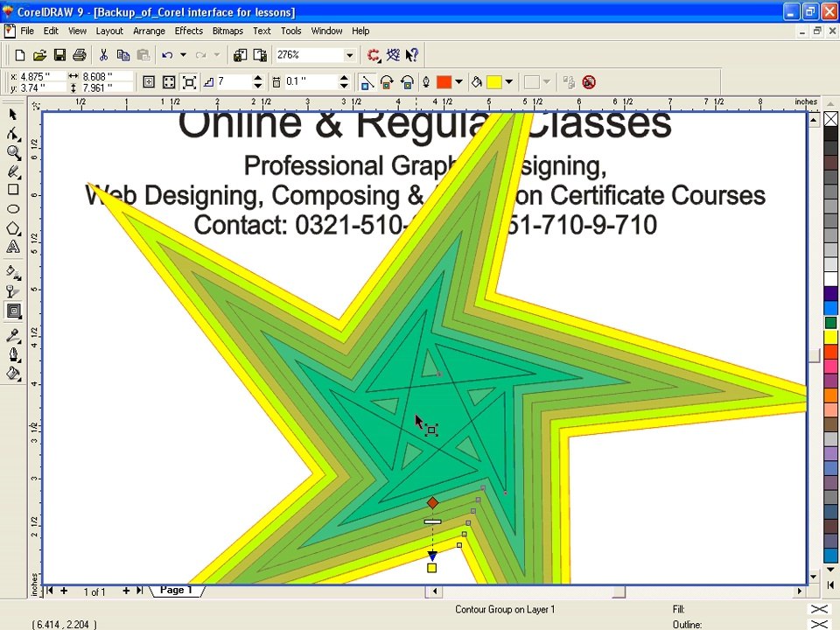Open the Effects menu
The width and height of the screenshot is (840, 630).
[x=189, y=31]
